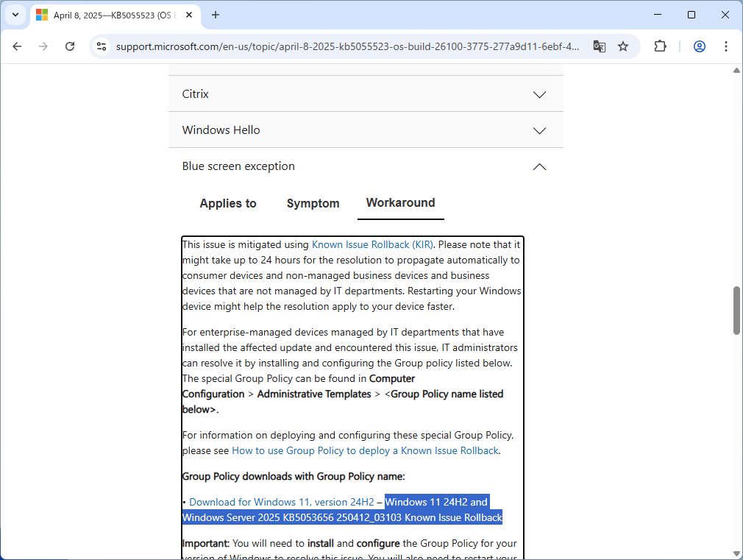
Task: Switch to the Applies to tab
Action: click(228, 203)
